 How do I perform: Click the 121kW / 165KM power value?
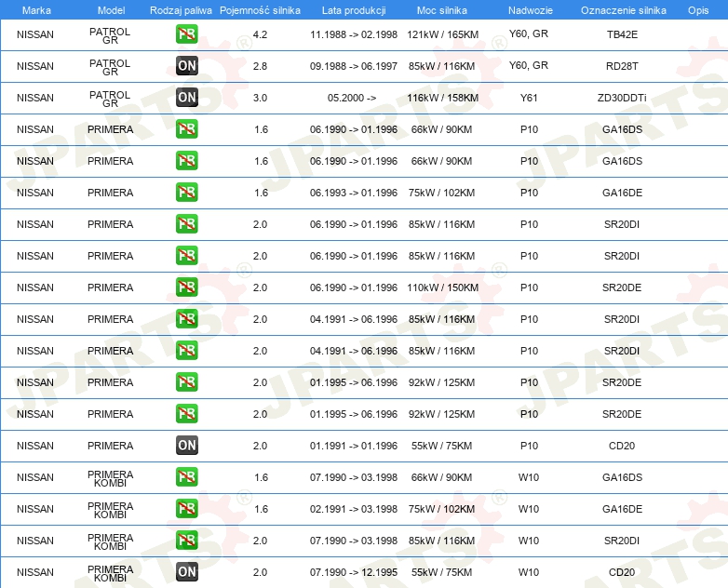[442, 34]
